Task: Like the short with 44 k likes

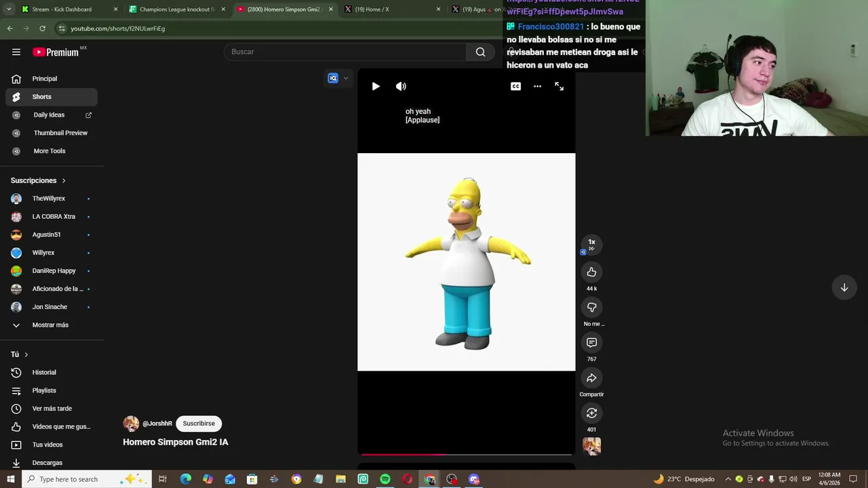Action: (x=591, y=272)
